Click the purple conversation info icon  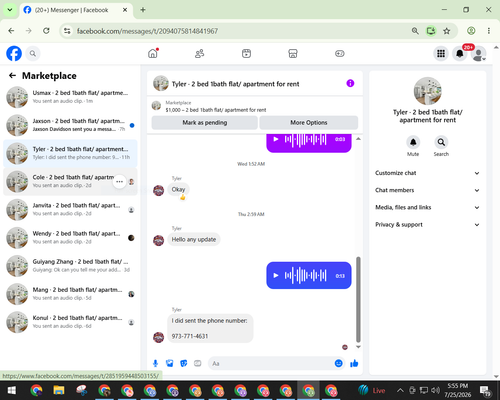click(x=350, y=83)
